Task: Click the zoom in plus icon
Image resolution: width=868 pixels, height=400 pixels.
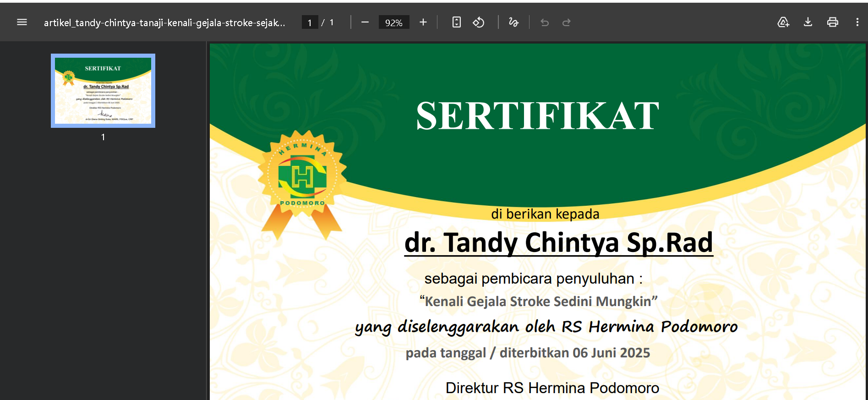Action: 423,22
